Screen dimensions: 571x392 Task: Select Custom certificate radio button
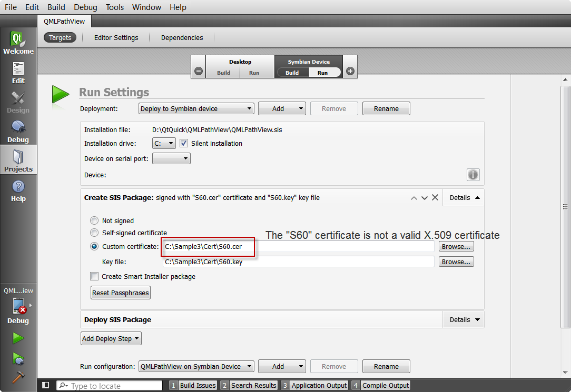(94, 247)
